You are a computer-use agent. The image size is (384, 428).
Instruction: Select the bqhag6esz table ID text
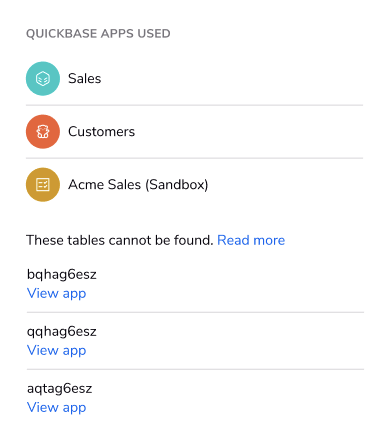pyautogui.click(x=62, y=275)
